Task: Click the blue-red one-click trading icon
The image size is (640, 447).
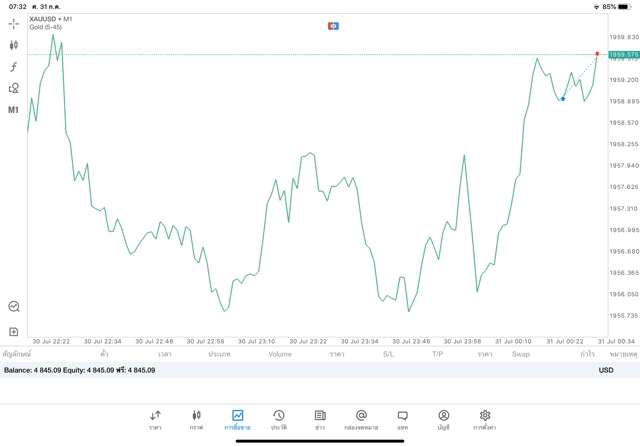Action: [333, 25]
